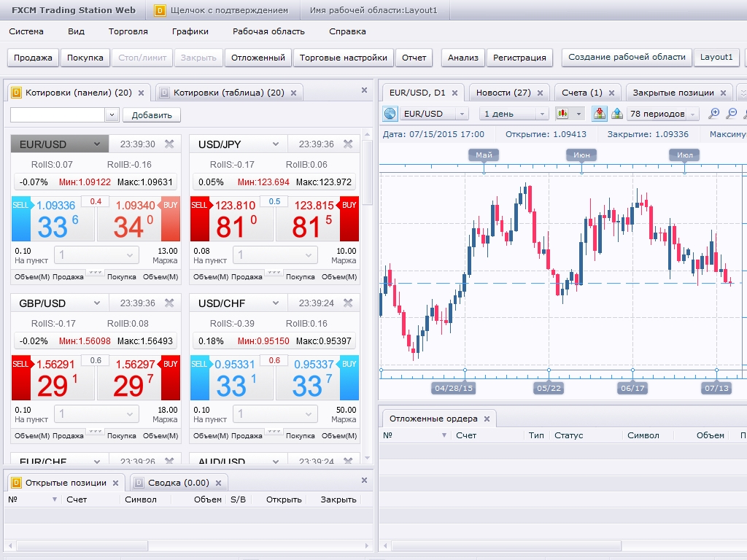Image resolution: width=747 pixels, height=560 pixels.
Task: Click the yellow icon beside Щелчок с подтверждением
Action: point(160,11)
